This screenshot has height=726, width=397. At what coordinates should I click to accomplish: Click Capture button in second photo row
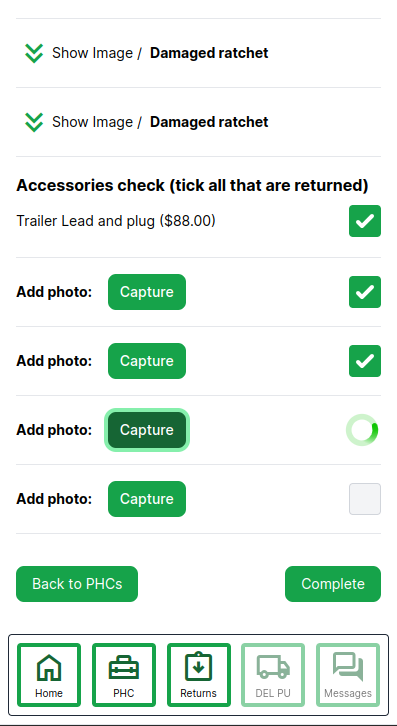click(147, 361)
